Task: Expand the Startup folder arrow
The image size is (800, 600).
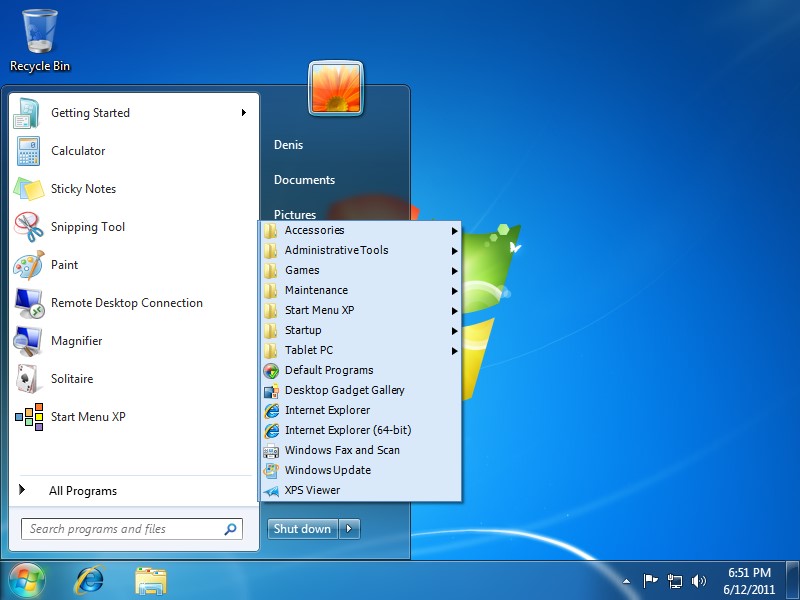Action: [454, 331]
